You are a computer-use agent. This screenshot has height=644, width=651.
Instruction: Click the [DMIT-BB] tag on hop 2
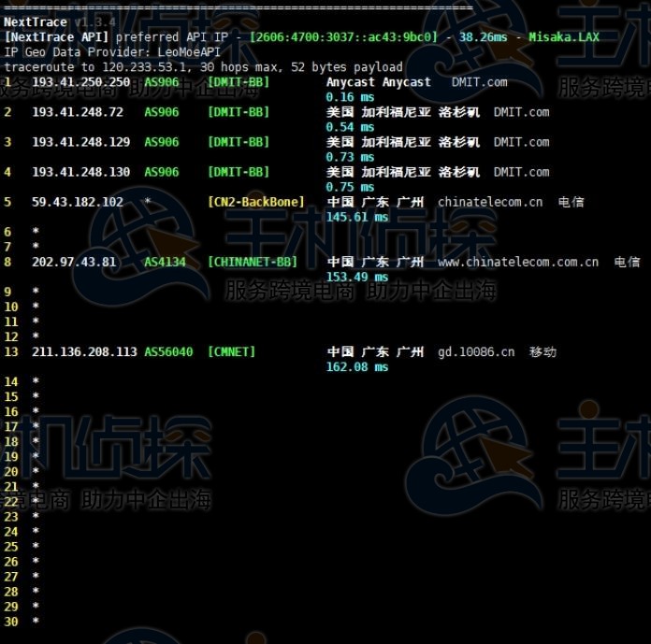point(239,112)
